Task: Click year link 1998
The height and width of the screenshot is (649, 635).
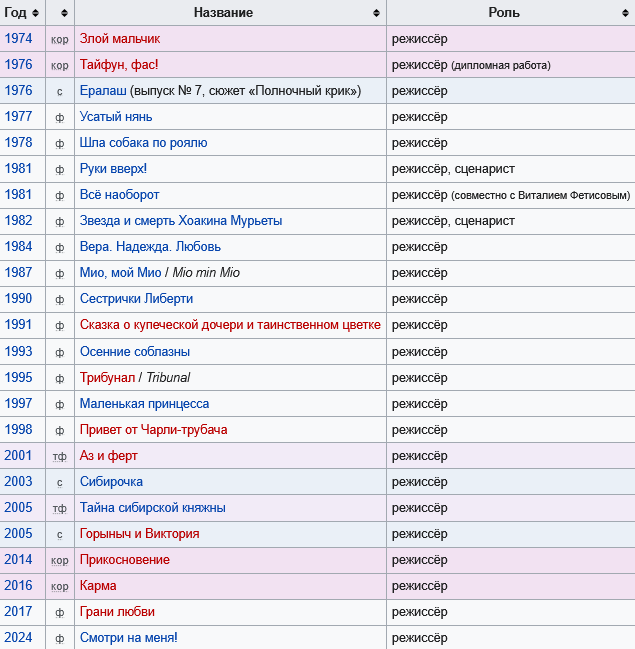Action: 18,430
